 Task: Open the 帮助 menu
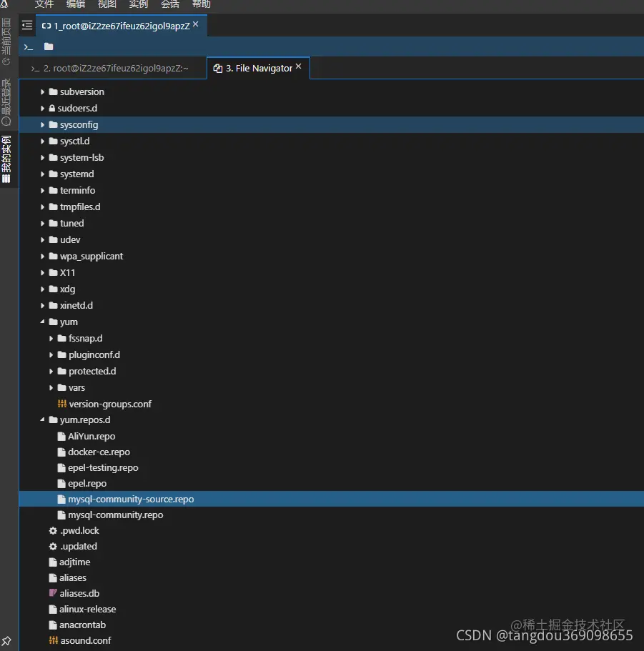point(202,4)
